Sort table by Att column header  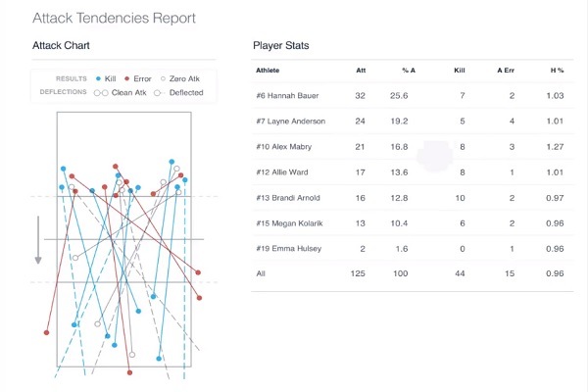point(360,71)
